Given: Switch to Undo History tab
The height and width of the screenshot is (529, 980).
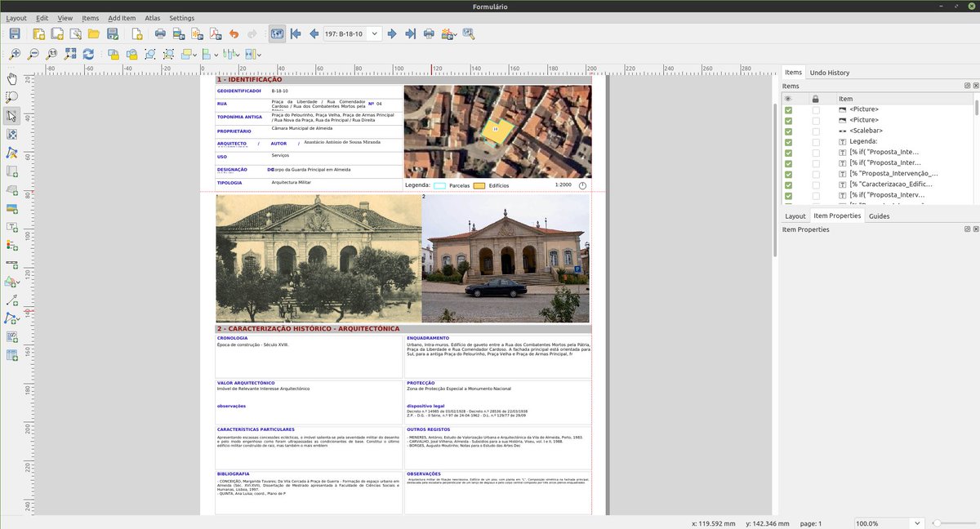Looking at the screenshot, I should pyautogui.click(x=830, y=73).
